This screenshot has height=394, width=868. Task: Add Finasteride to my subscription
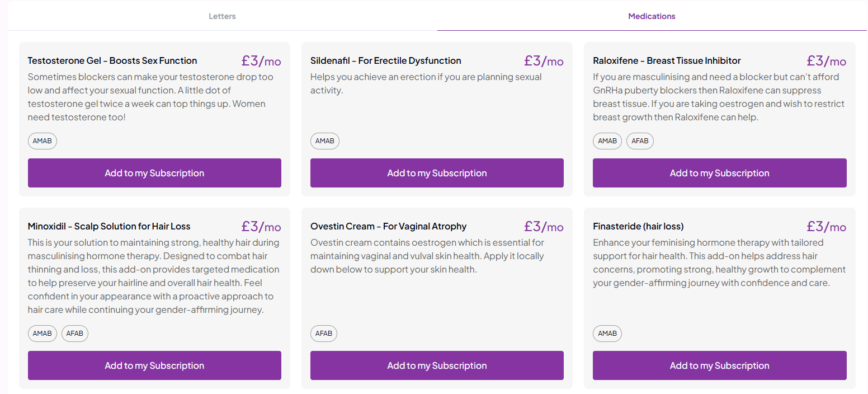pos(719,365)
